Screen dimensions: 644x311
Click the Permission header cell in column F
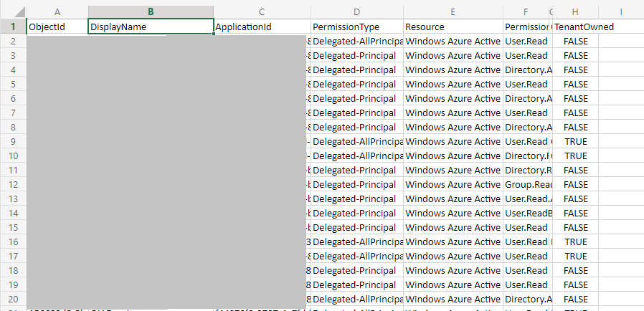(x=526, y=27)
